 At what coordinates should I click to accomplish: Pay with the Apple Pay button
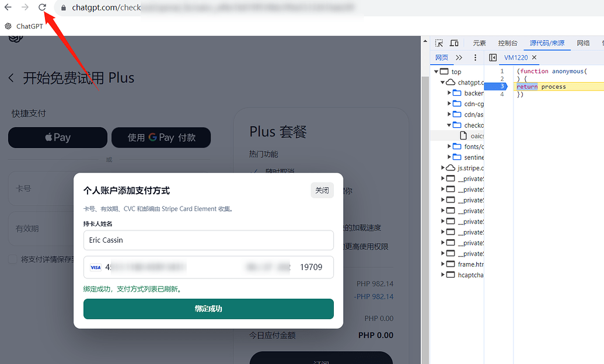click(58, 138)
